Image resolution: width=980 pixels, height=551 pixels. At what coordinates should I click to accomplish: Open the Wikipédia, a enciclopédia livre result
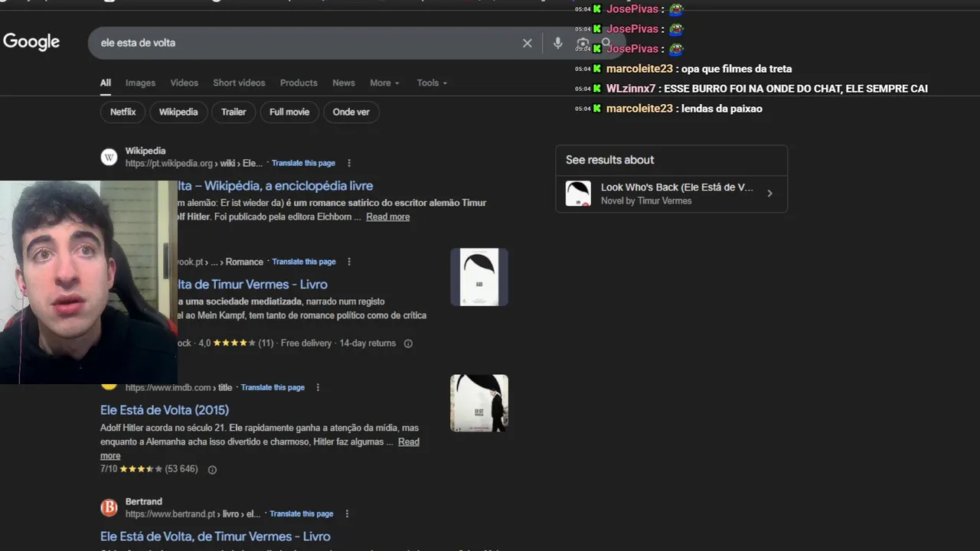click(276, 186)
